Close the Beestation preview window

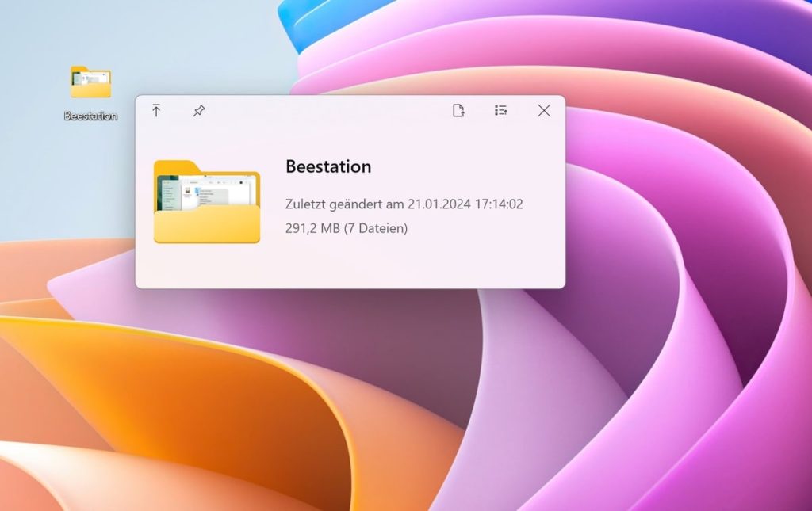pos(544,110)
